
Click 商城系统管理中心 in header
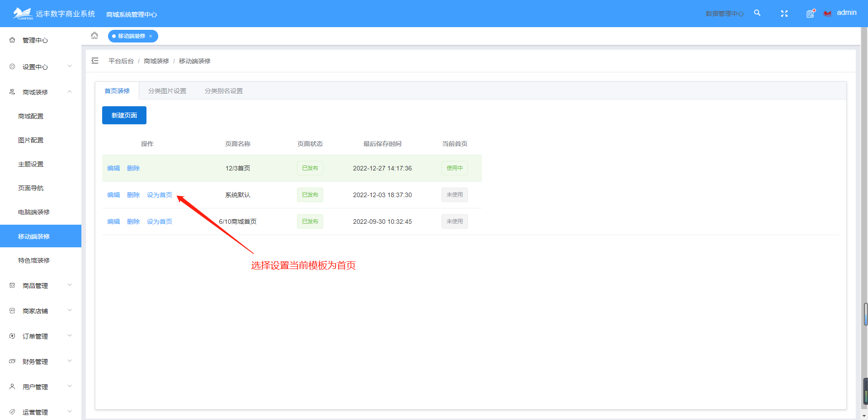tap(132, 14)
